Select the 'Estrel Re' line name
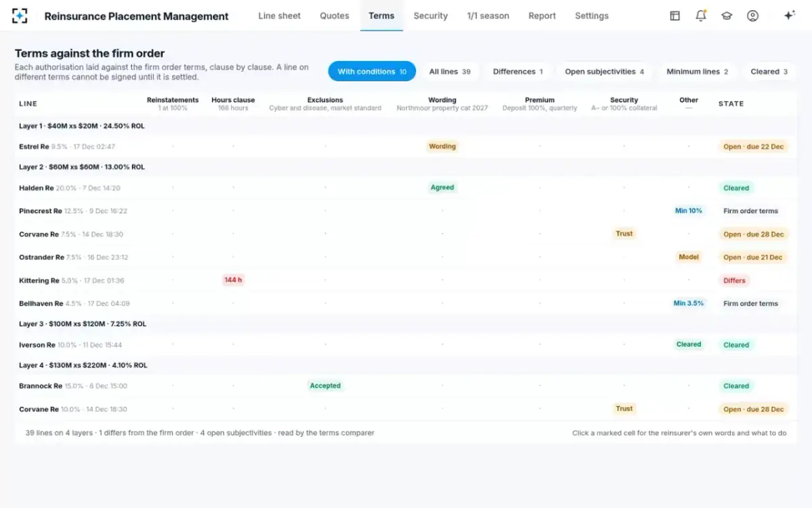812x508 pixels. click(34, 146)
